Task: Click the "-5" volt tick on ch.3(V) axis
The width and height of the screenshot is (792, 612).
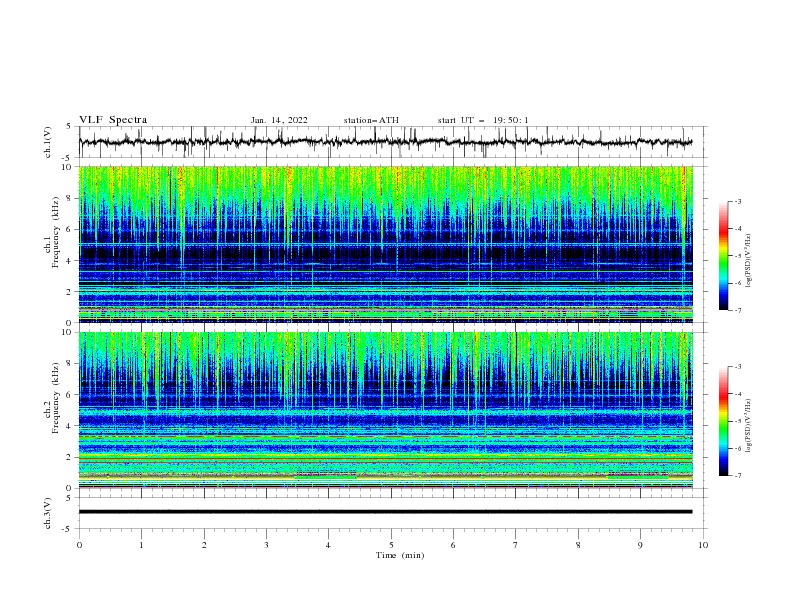Action: coord(68,529)
